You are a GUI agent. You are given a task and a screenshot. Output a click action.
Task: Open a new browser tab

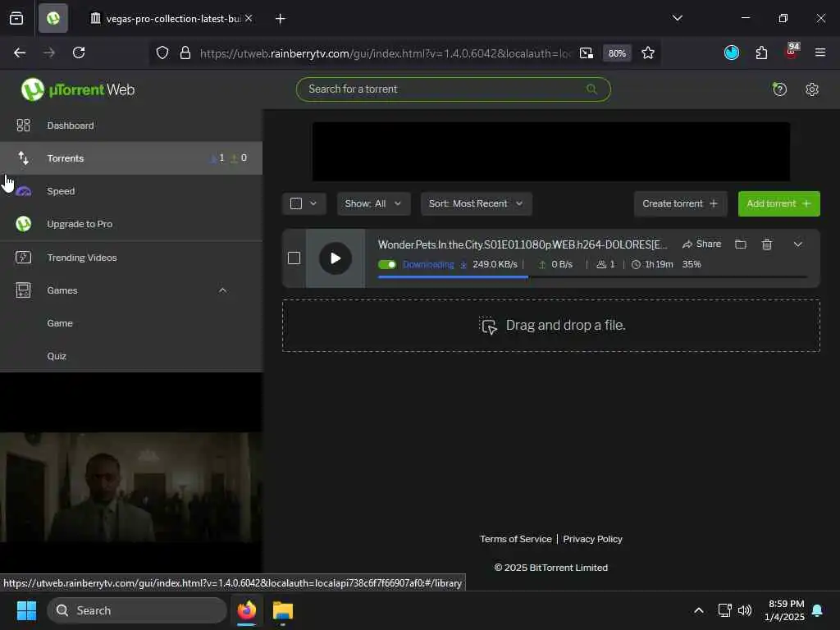pos(281,19)
